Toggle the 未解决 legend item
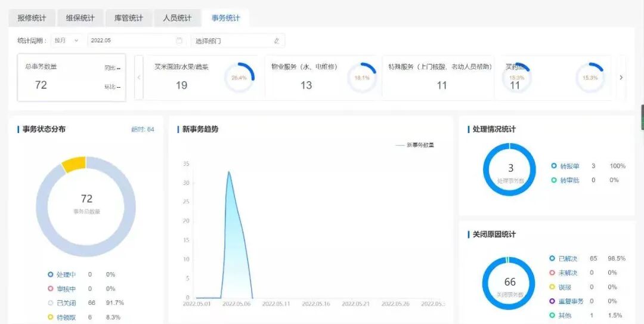The image size is (644, 324). [563, 273]
